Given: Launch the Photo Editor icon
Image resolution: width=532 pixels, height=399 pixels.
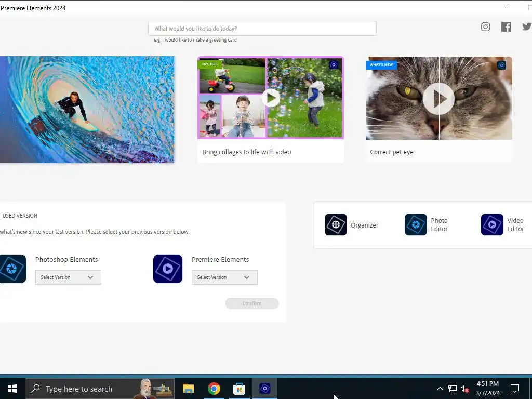Looking at the screenshot, I should [x=416, y=224].
